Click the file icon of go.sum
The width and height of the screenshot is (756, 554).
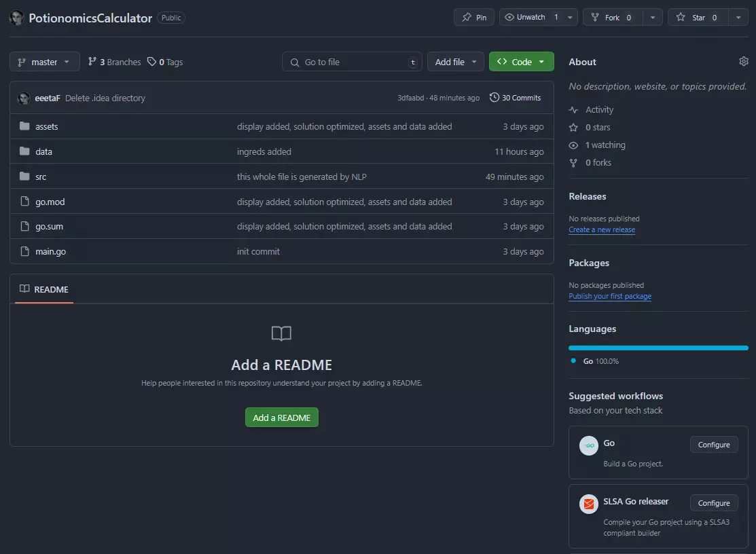point(24,226)
